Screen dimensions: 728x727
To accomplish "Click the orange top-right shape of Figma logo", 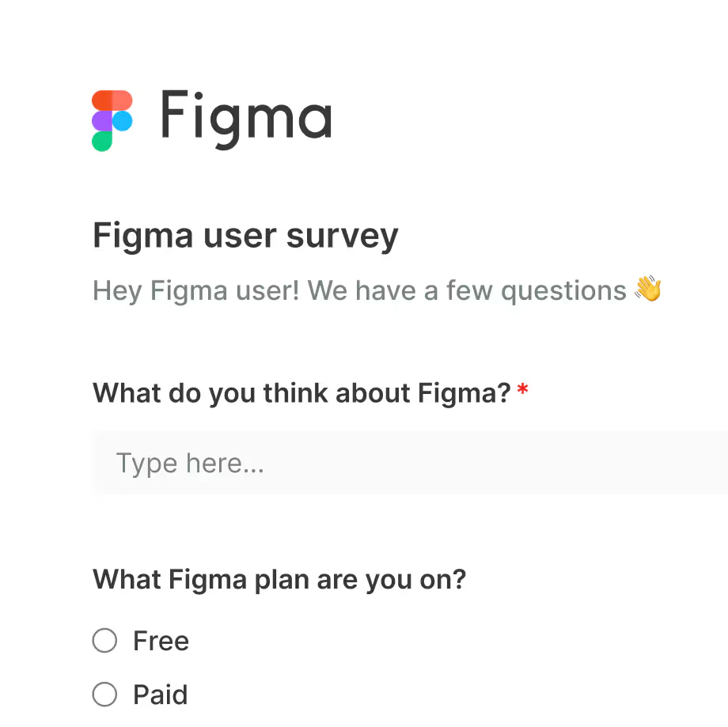I will (121, 100).
